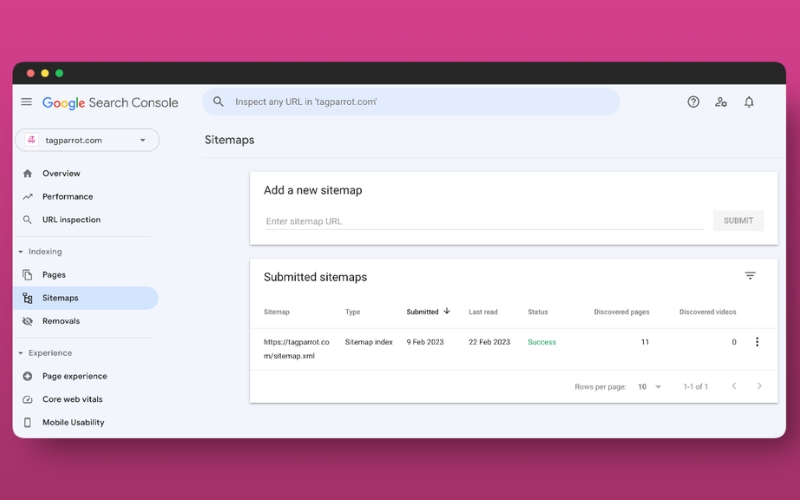Open the Help icon
This screenshot has width=800, height=500.
[x=693, y=102]
